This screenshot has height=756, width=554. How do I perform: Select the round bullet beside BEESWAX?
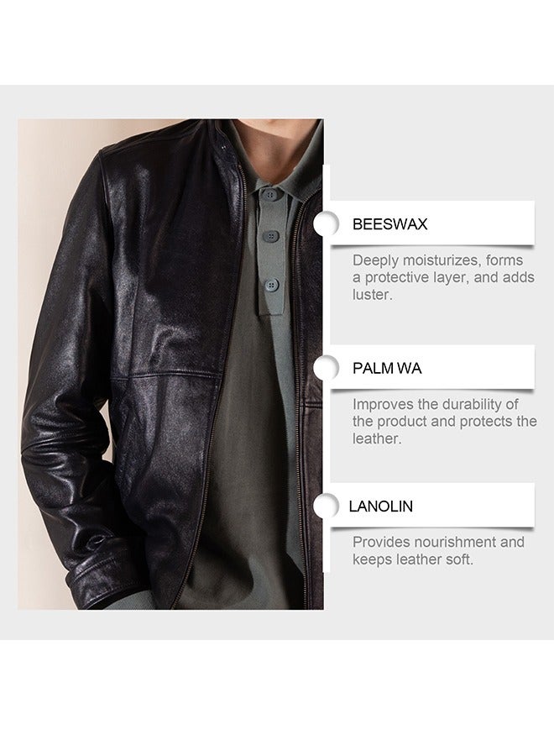click(x=327, y=223)
